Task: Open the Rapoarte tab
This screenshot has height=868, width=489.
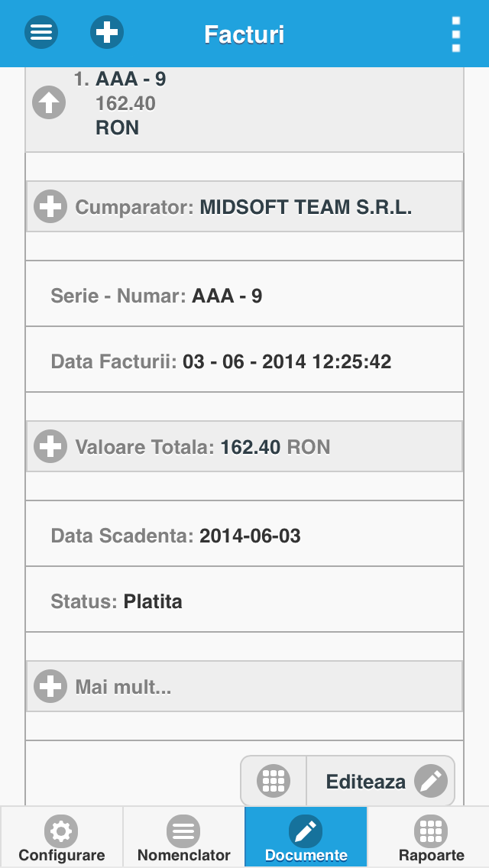Action: 429,837
